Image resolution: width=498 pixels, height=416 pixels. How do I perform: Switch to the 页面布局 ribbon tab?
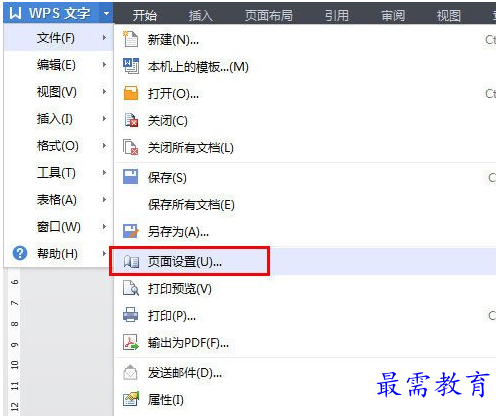coord(269,15)
